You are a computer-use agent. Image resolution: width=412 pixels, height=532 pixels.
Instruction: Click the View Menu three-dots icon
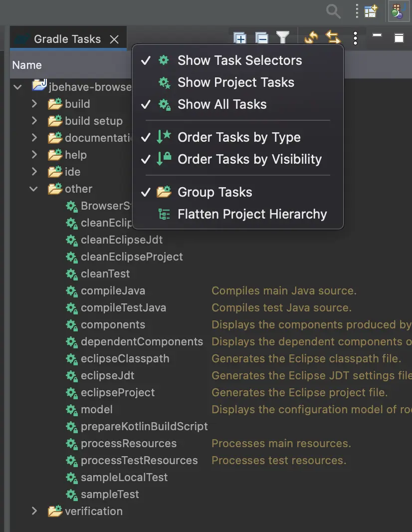click(355, 38)
